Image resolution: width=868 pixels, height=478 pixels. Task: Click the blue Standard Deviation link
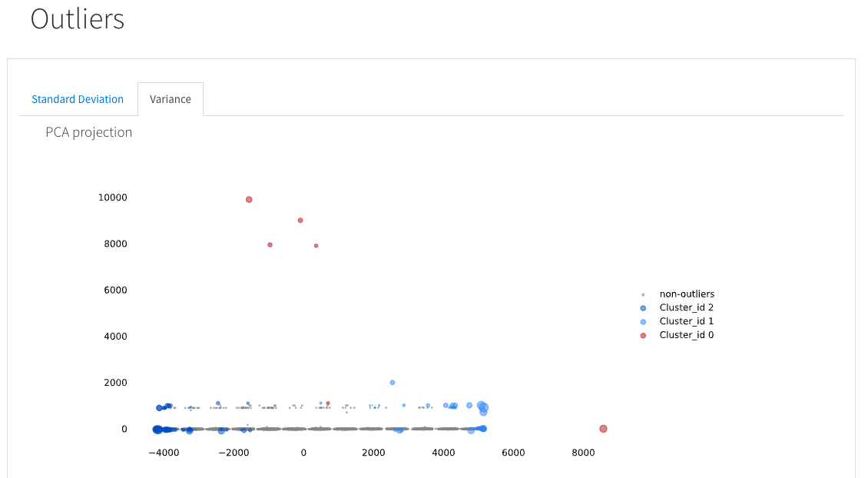(x=77, y=99)
